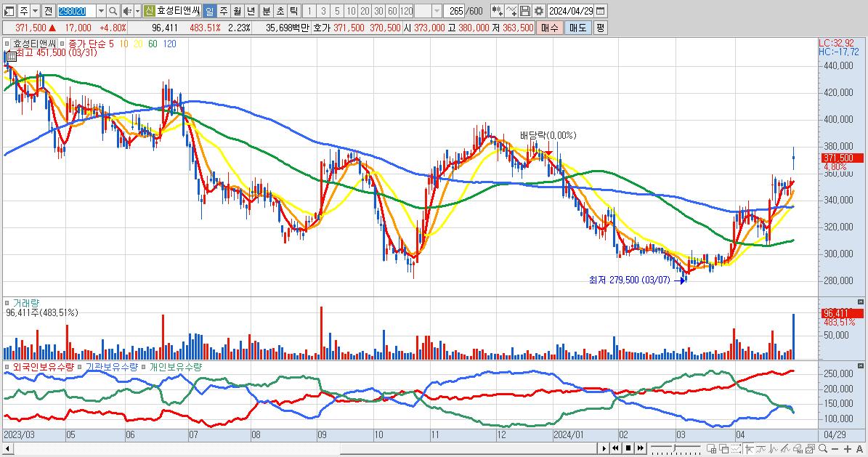Screen dimensions: 868x457
Task: Edit the bar count field 265
Action: pyautogui.click(x=455, y=10)
